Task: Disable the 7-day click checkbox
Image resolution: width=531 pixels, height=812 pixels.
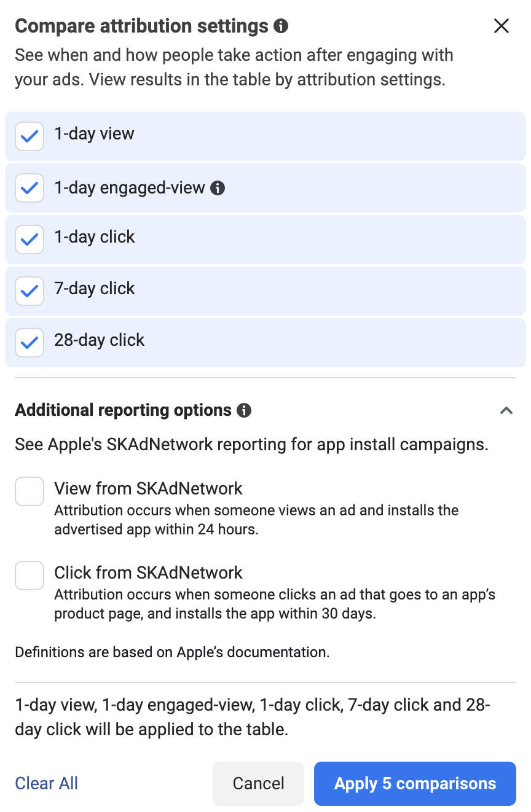Action: click(x=29, y=291)
